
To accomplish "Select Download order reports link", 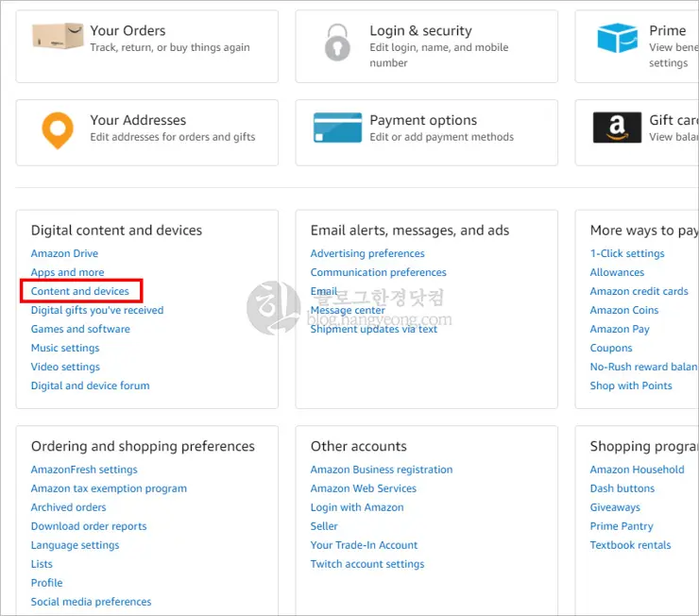I will point(89,526).
